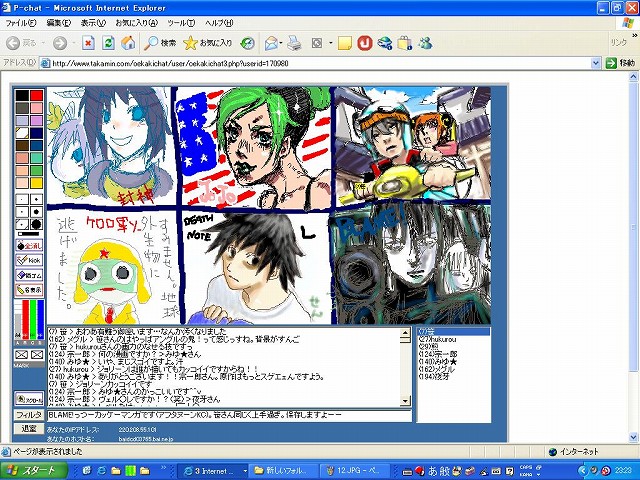Screen dimensions: 640x480
Task: Open お気に入り favorites star button
Action: [x=208, y=43]
